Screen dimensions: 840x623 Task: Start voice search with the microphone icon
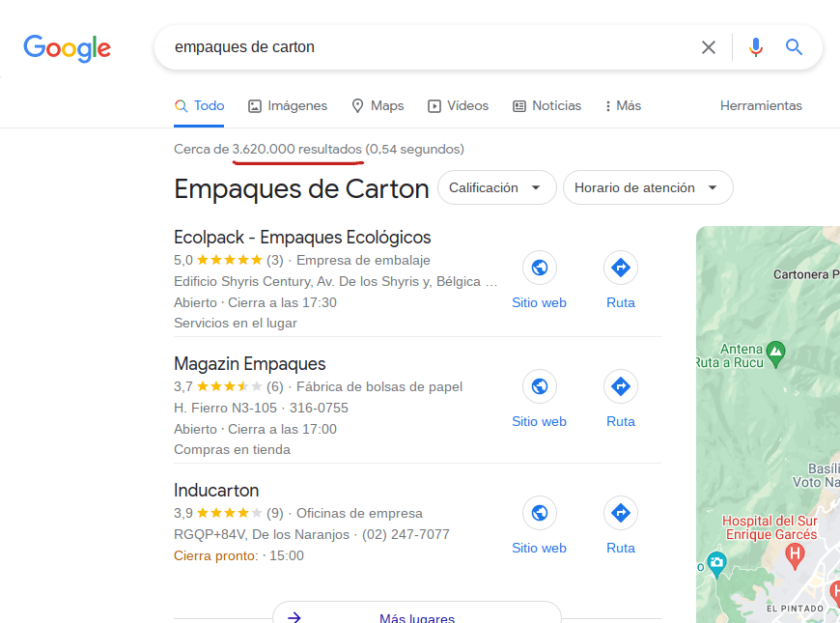pos(755,47)
